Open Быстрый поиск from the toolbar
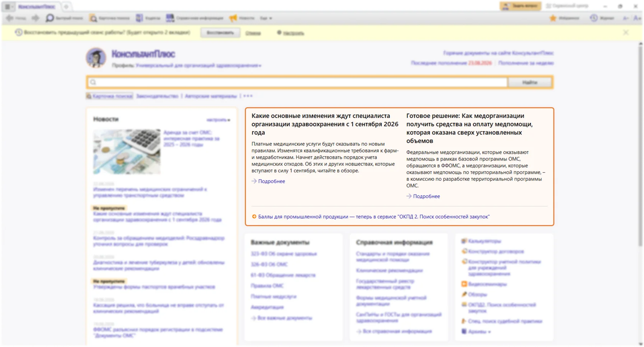The width and height of the screenshot is (644, 347). pos(64,18)
